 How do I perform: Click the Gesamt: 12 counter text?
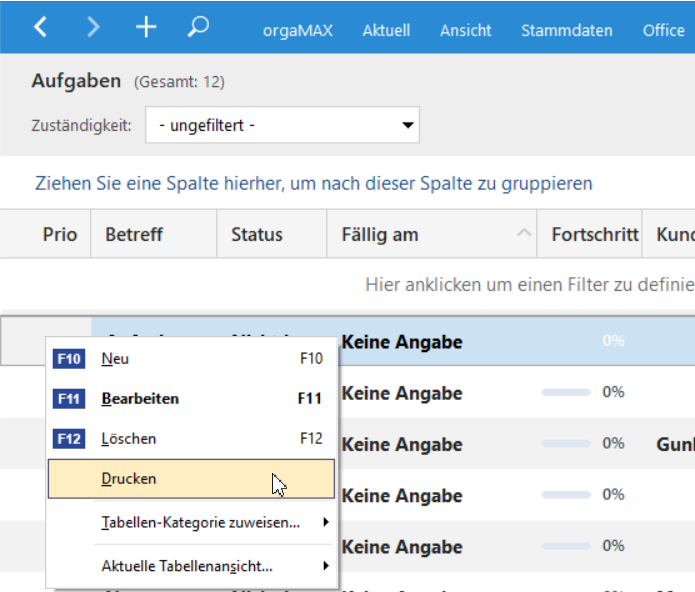(180, 82)
